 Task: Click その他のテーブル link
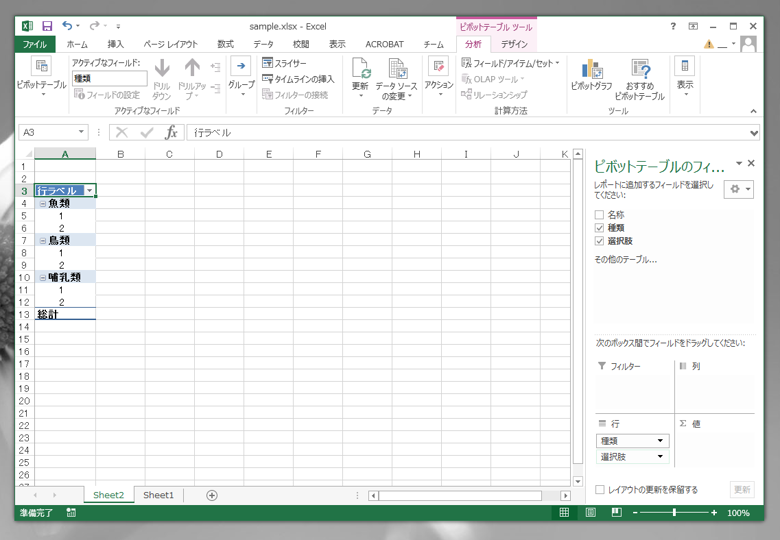click(x=625, y=260)
